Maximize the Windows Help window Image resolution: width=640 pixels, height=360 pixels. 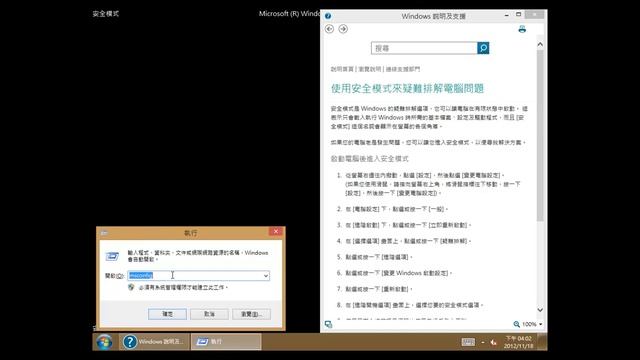518,15
